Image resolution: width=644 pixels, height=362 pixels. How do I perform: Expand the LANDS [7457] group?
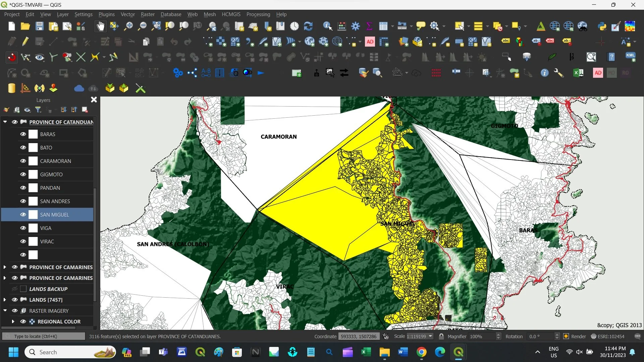click(5, 300)
